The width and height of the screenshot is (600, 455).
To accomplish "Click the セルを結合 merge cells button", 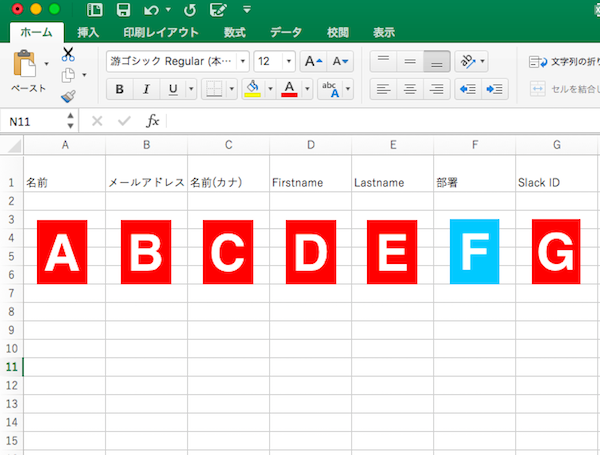I will (563, 89).
